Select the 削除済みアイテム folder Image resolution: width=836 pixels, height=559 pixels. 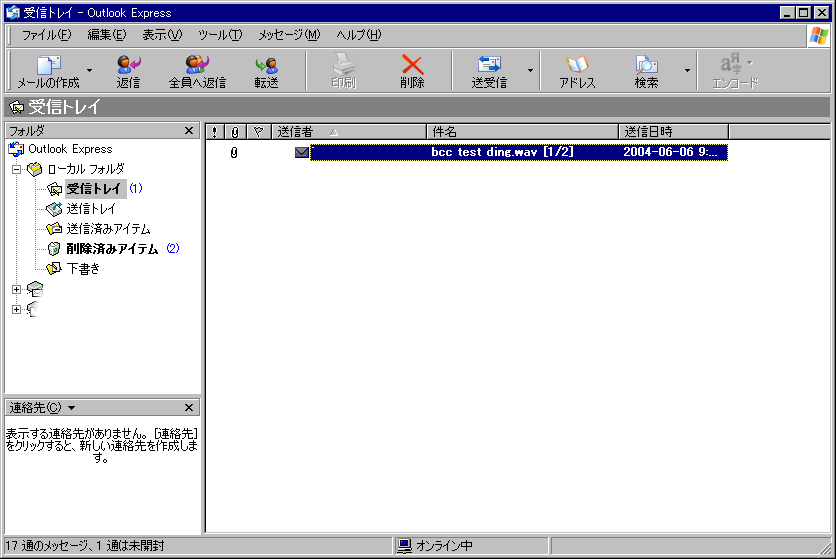112,249
